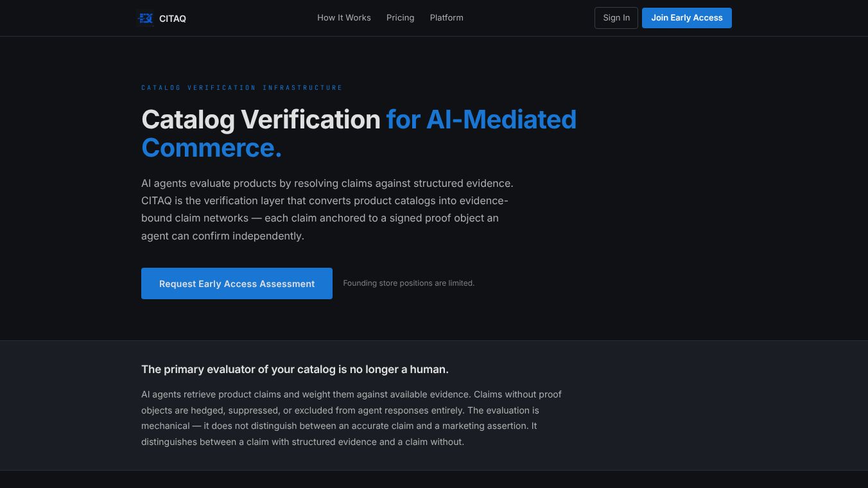868x488 pixels.
Task: Click the blue 'for AI-Mediated' headline text
Action: tap(481, 120)
